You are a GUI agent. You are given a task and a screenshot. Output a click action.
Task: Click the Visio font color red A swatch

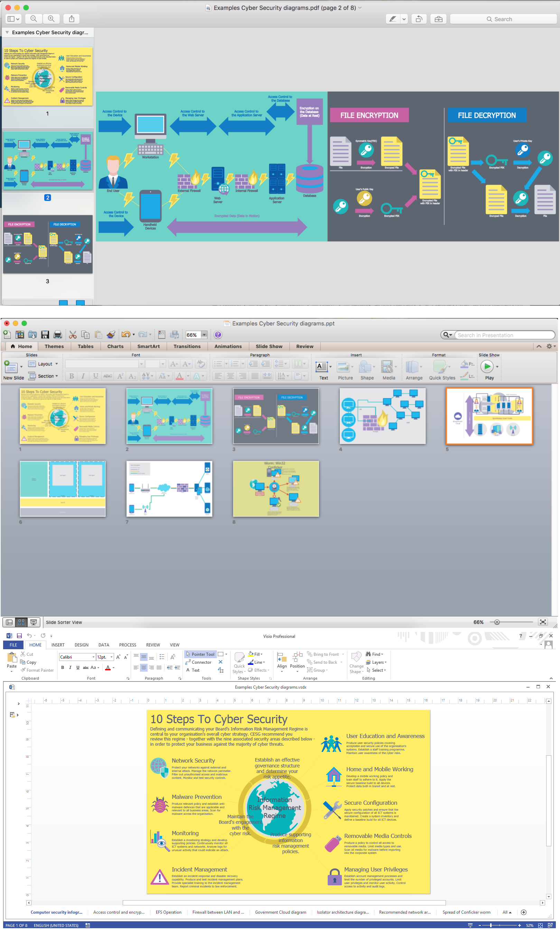coord(108,668)
